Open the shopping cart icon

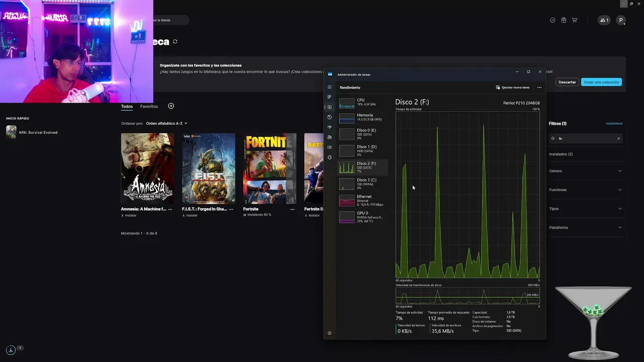tap(575, 20)
